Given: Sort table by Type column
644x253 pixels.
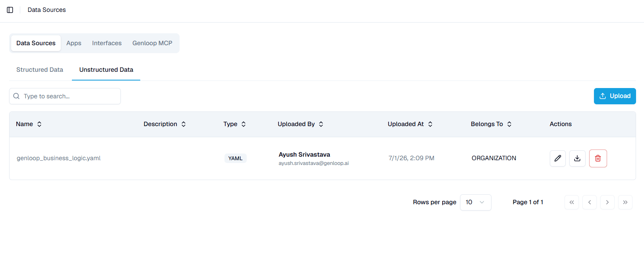Looking at the screenshot, I should coord(235,124).
